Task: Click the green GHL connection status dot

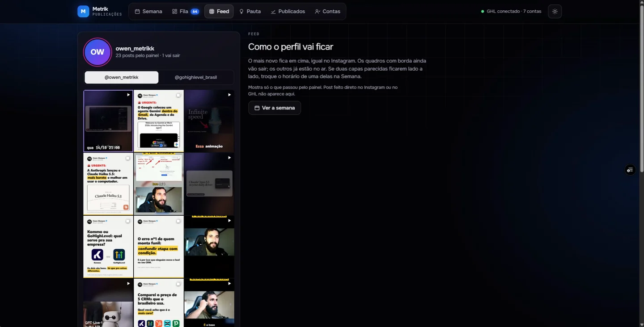Action: point(483,12)
